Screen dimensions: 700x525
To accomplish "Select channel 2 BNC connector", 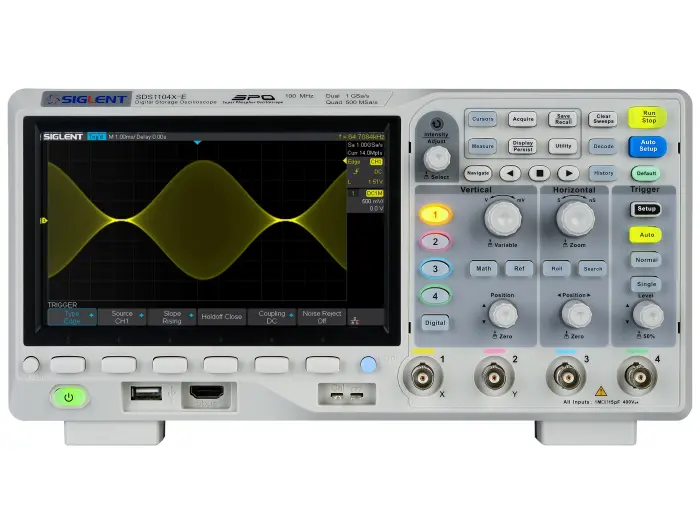I will [494, 378].
